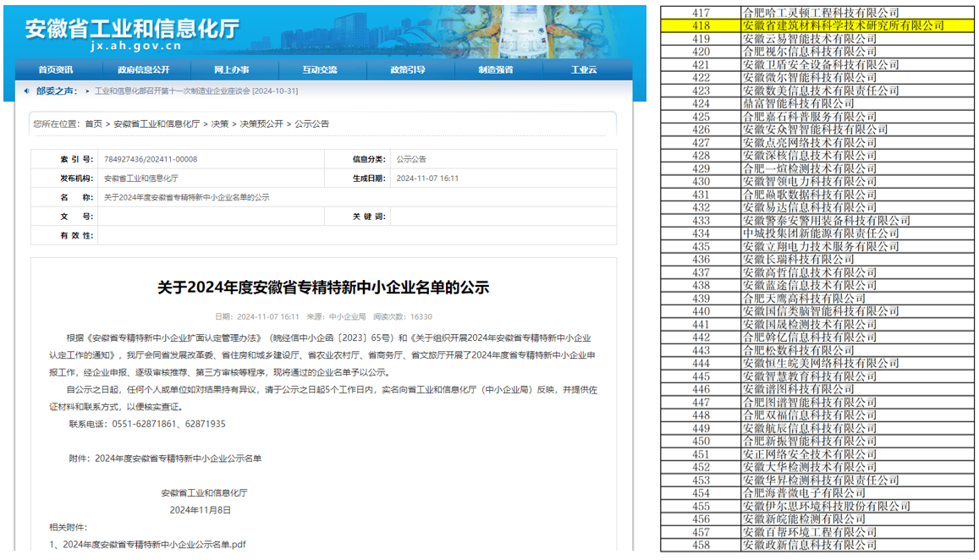Open the 首页资讯 navigation tab

[56, 70]
